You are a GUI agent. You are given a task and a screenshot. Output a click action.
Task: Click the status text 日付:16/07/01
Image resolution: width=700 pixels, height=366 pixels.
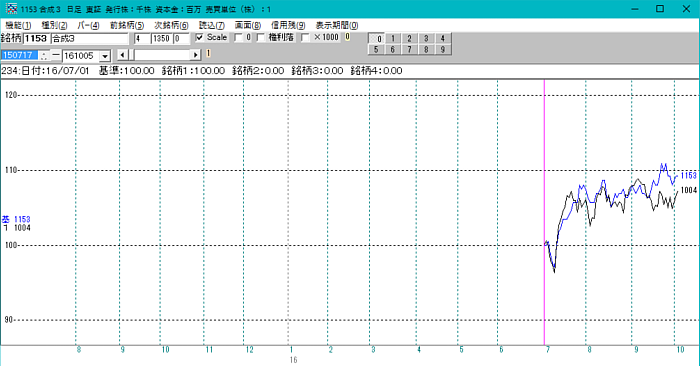(55, 71)
